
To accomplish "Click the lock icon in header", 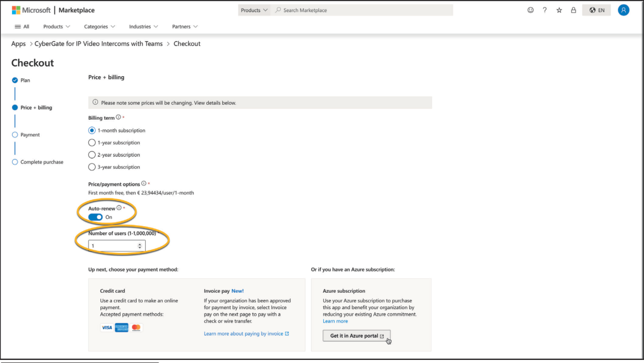I will 573,10.
